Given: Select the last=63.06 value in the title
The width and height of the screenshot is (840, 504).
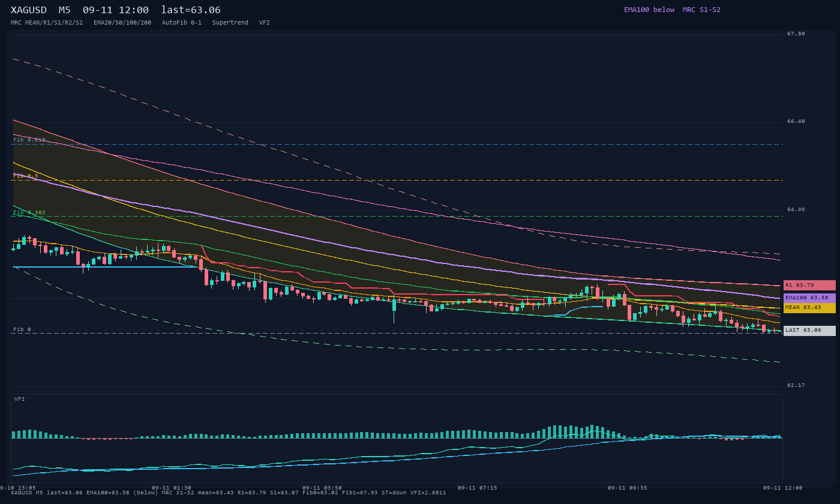Looking at the screenshot, I should [191, 10].
